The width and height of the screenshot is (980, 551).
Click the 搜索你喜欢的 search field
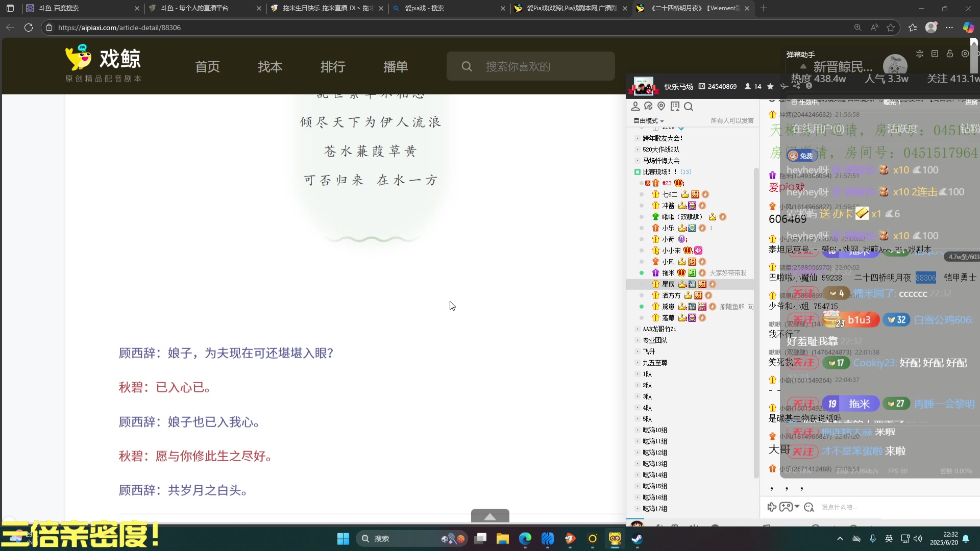tap(531, 66)
